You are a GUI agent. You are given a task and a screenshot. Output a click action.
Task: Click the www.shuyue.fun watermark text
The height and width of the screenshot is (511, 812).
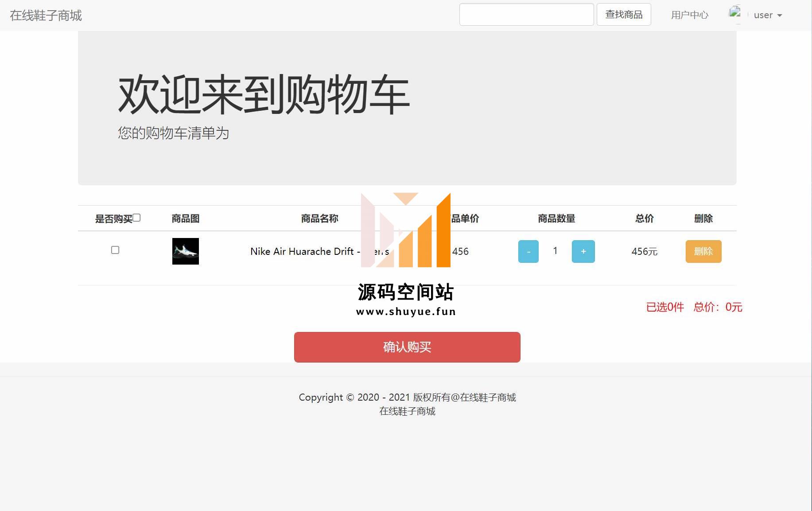406,312
